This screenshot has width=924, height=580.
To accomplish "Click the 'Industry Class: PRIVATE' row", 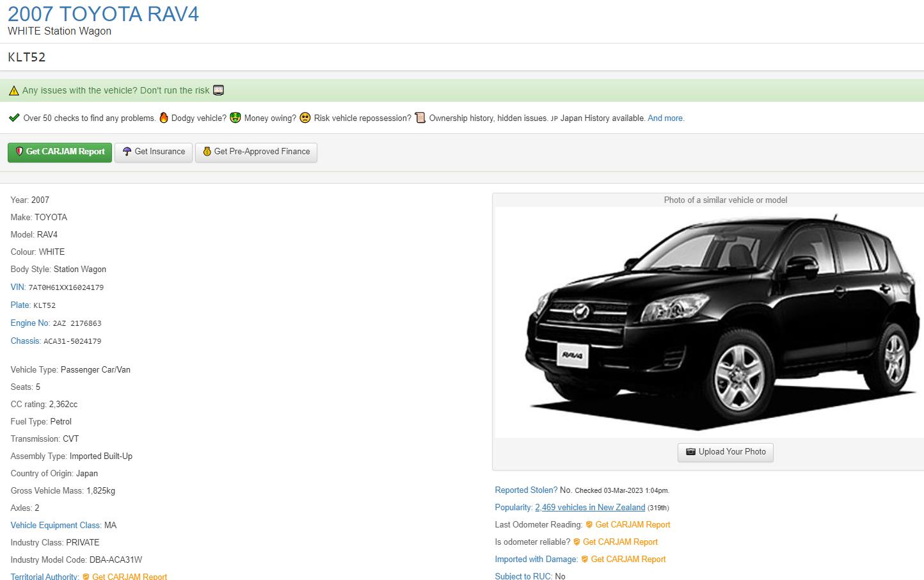I will 55,543.
